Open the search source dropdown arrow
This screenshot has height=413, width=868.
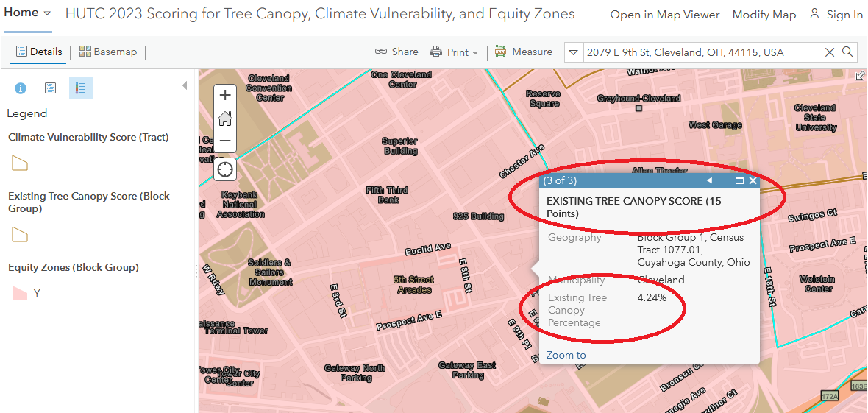[x=574, y=52]
